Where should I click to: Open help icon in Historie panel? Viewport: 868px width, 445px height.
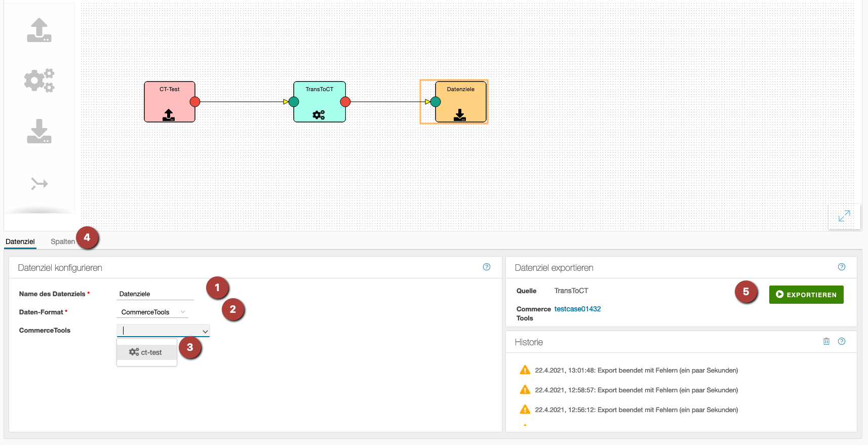point(841,342)
